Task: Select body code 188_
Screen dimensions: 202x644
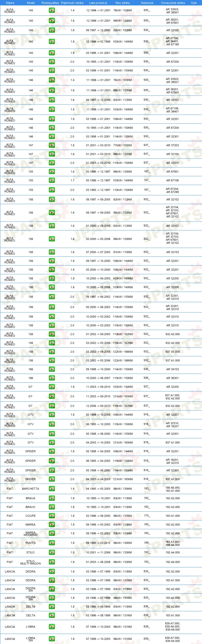Action: 147,543
